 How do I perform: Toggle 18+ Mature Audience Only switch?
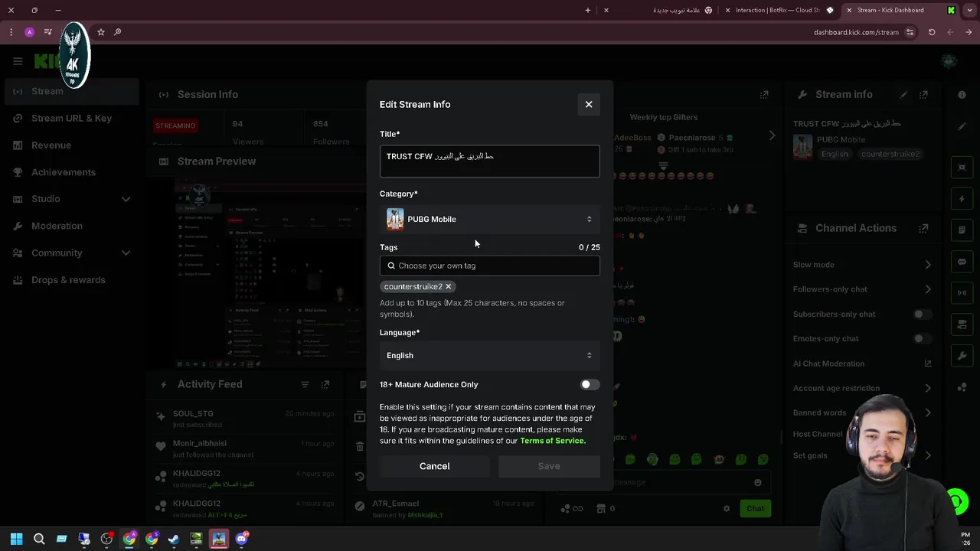590,384
